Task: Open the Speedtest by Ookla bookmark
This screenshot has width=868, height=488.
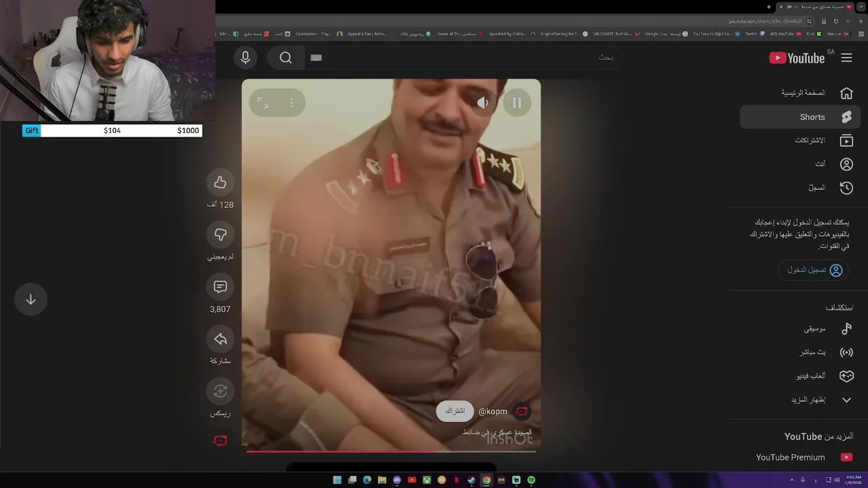Action: [511, 34]
